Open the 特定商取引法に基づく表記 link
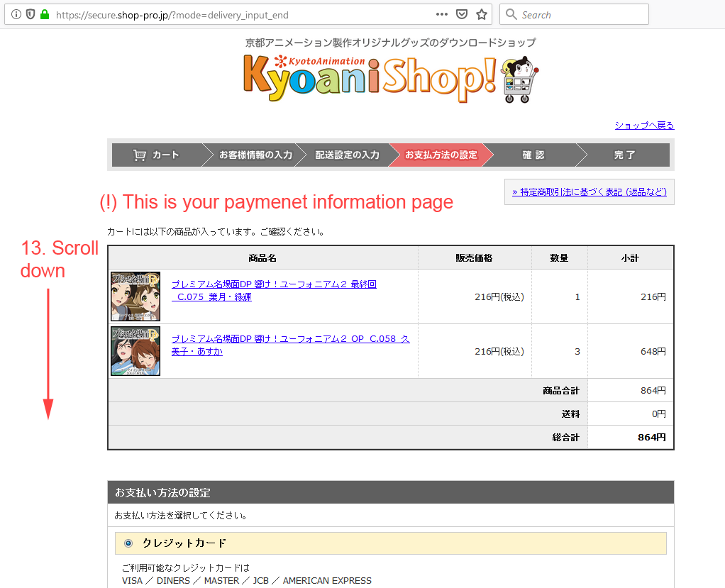The width and height of the screenshot is (725, 588). click(590, 192)
